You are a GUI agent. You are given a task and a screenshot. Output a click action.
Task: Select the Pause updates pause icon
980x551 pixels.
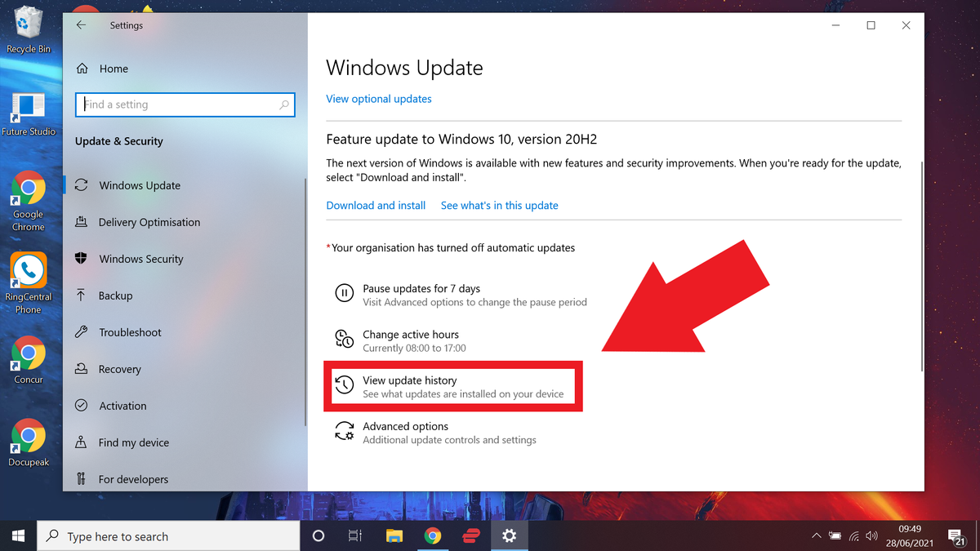point(344,293)
